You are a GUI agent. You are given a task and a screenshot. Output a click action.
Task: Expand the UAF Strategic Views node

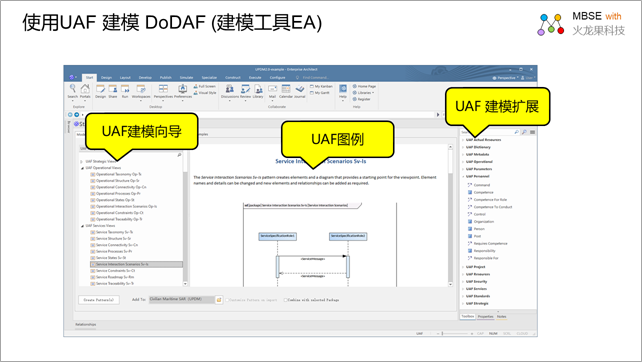coord(81,161)
